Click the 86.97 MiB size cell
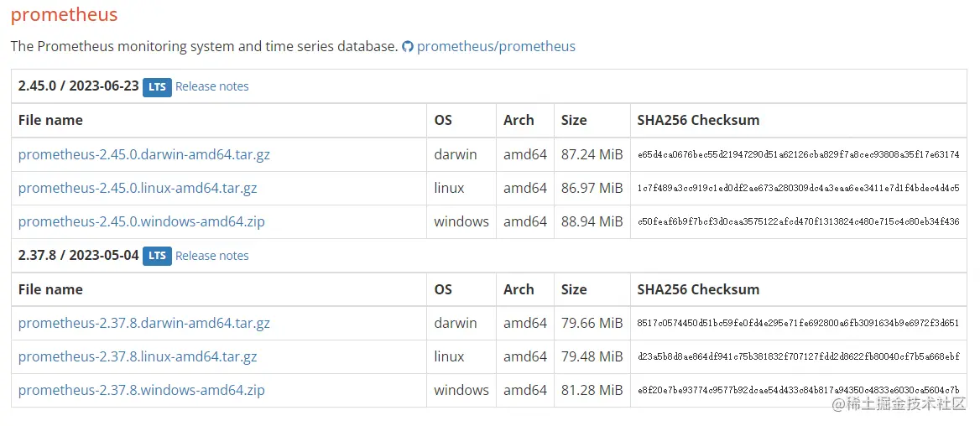The image size is (980, 426). coord(592,188)
